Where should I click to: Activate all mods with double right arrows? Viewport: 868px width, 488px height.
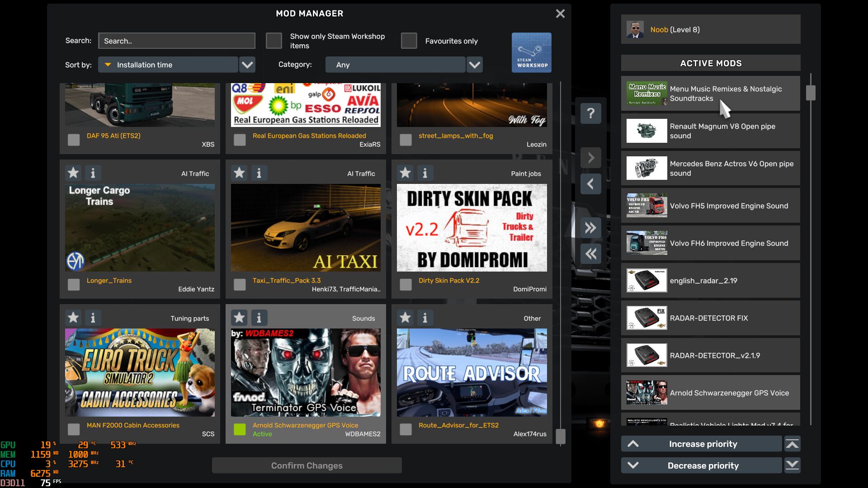pyautogui.click(x=590, y=228)
